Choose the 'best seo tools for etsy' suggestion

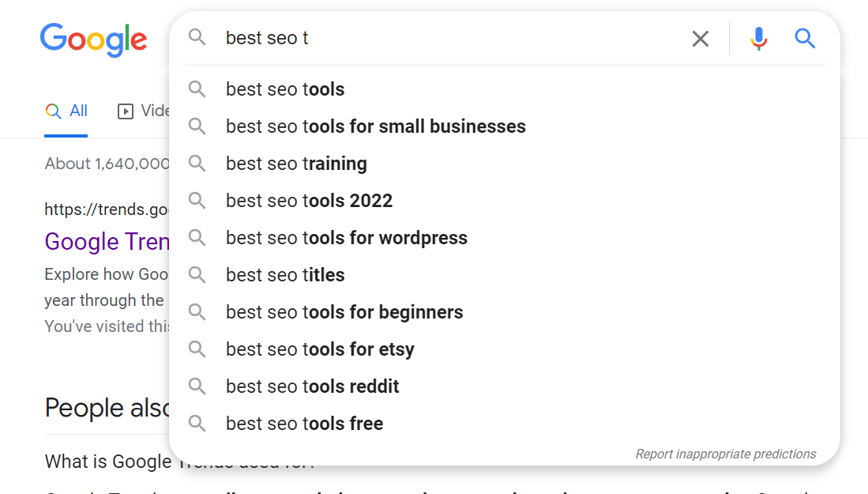[x=320, y=349]
